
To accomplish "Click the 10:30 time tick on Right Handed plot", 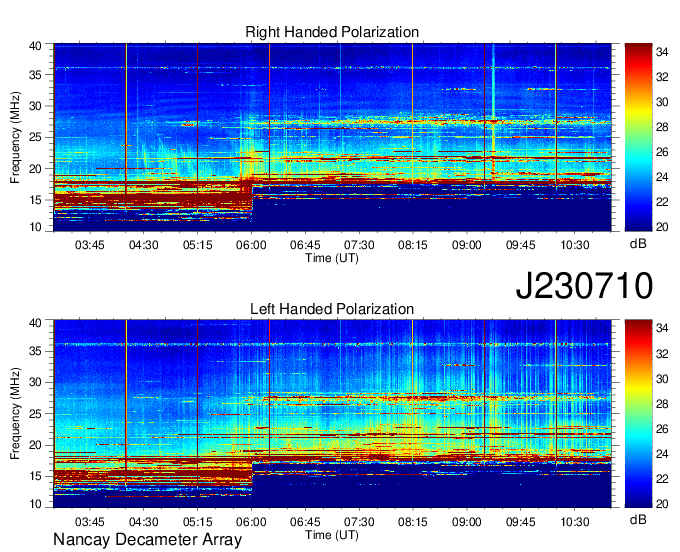I will click(x=575, y=245).
